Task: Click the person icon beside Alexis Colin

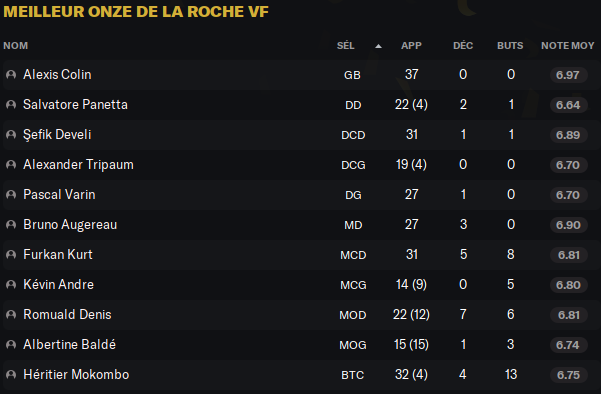Action: [x=11, y=74]
